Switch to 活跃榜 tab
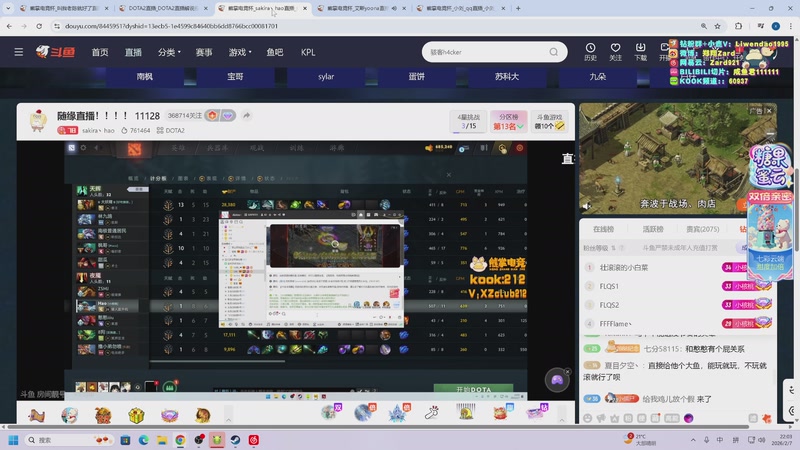Viewport: 800px width, 450px height. tap(653, 229)
